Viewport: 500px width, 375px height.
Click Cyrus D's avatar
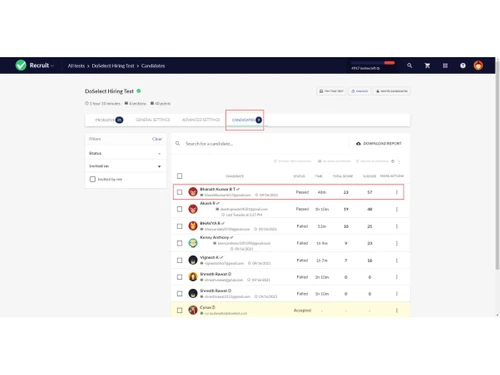point(193,310)
